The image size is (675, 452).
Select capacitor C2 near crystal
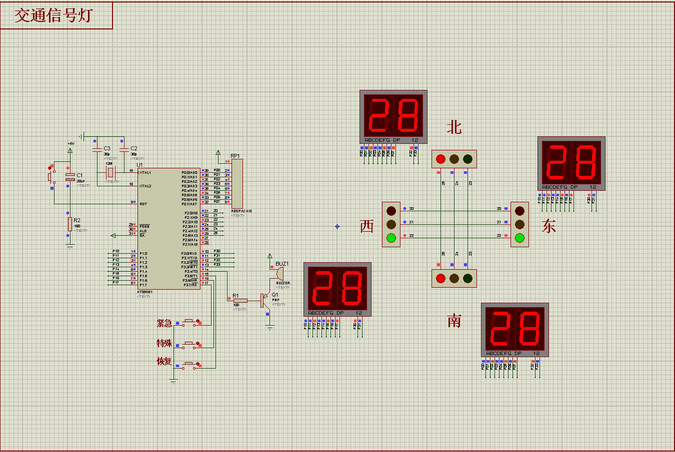coord(124,150)
